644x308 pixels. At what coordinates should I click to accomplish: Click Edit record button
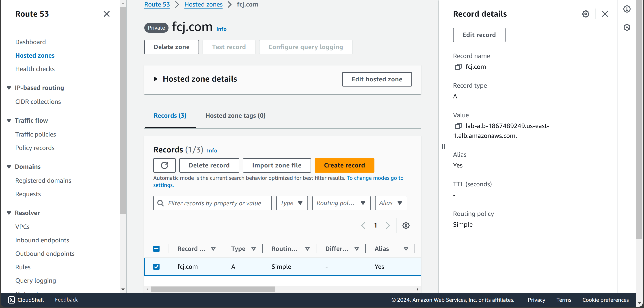point(479,35)
